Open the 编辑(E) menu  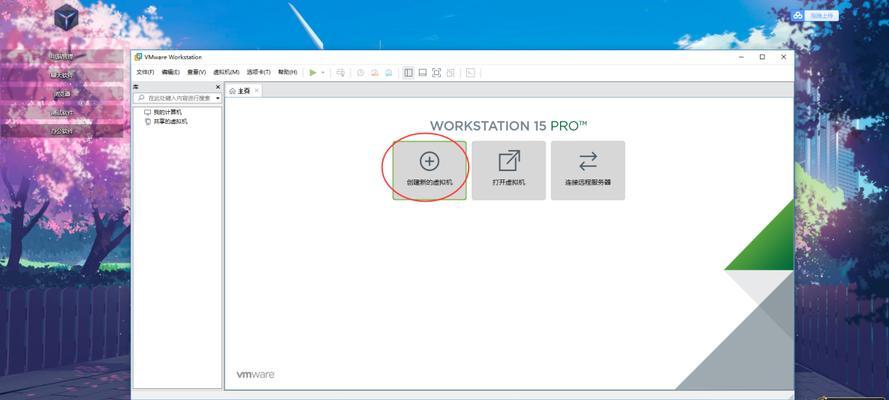(x=170, y=73)
